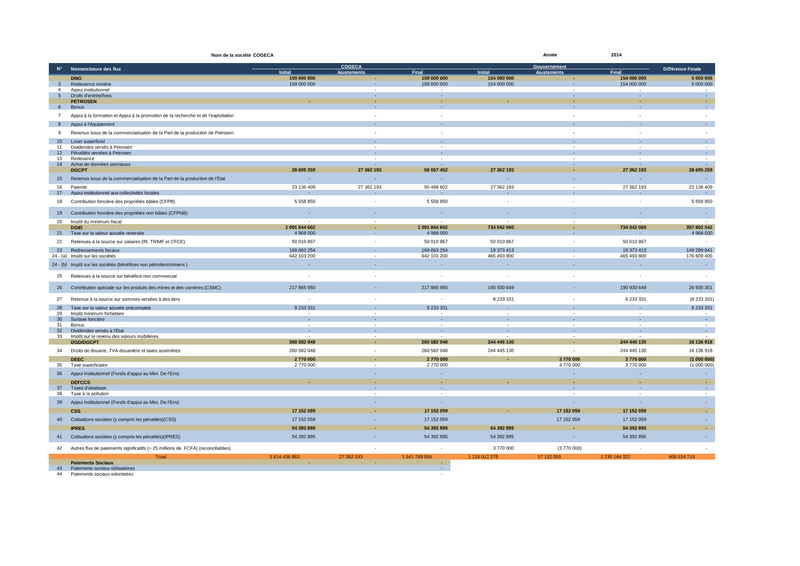Select the year value 2014
The height and width of the screenshot is (566, 800).
[x=616, y=55]
